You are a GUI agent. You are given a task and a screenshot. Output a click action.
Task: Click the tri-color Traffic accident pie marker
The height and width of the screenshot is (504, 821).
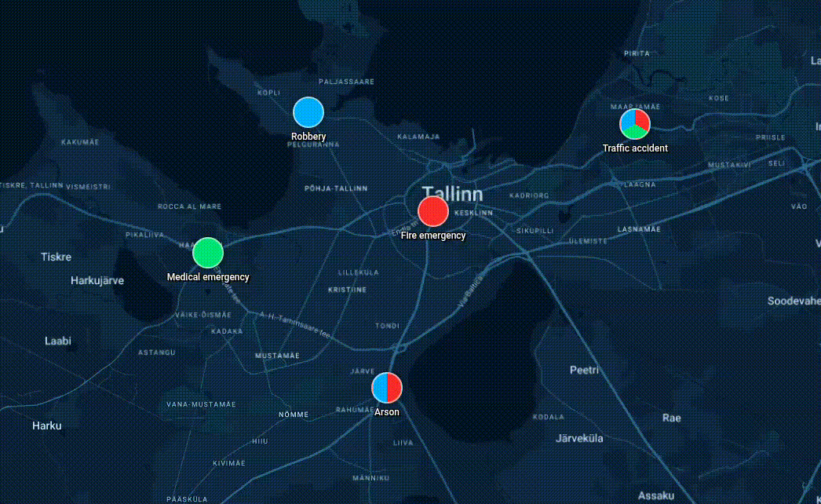click(635, 124)
